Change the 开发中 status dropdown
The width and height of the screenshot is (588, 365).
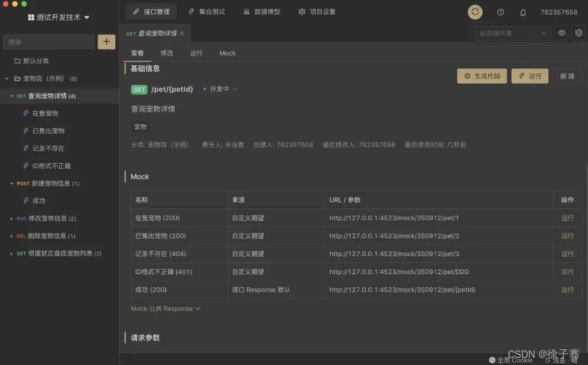click(x=220, y=89)
